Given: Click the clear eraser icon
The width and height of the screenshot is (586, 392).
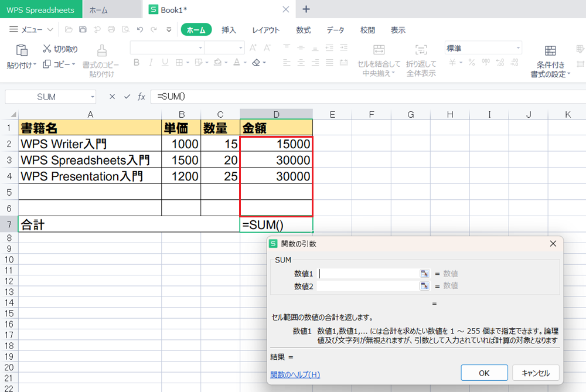Looking at the screenshot, I should tap(256, 63).
